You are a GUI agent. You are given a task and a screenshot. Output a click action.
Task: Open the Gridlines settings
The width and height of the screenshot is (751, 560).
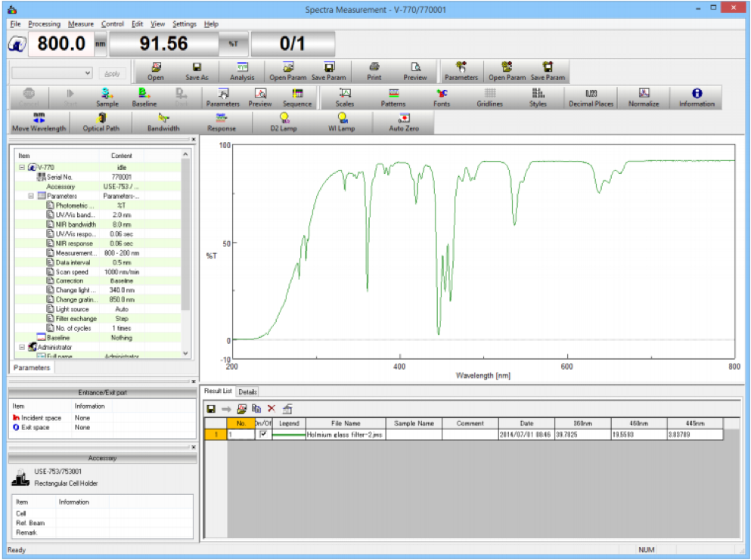pyautogui.click(x=489, y=97)
